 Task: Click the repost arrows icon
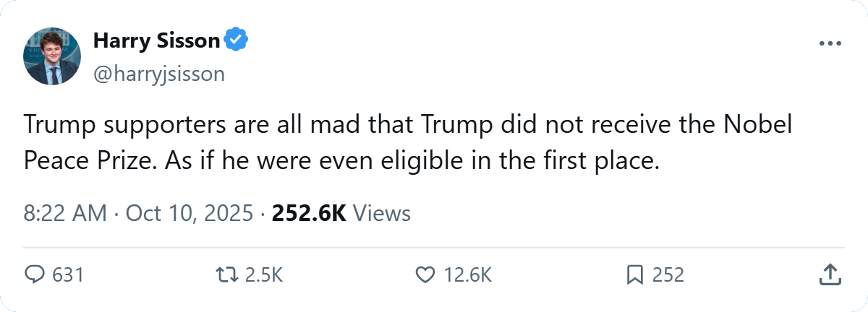226,274
